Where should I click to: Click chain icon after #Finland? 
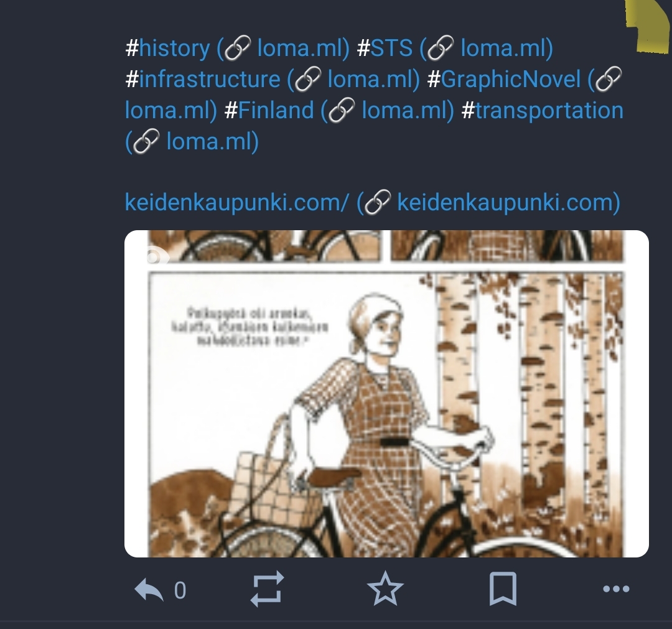click(x=342, y=111)
